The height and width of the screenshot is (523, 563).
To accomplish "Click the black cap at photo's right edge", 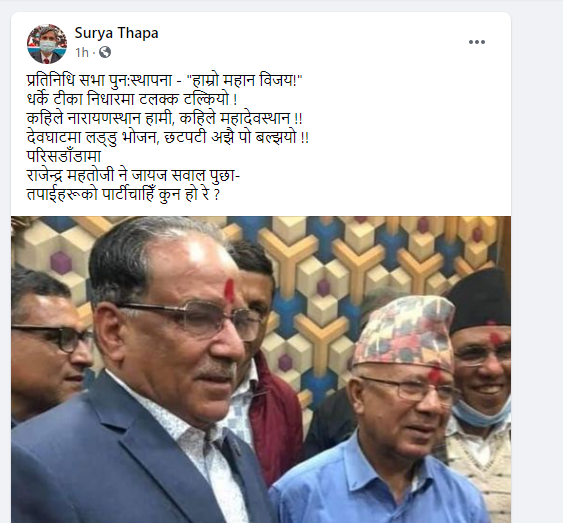I will (479, 300).
